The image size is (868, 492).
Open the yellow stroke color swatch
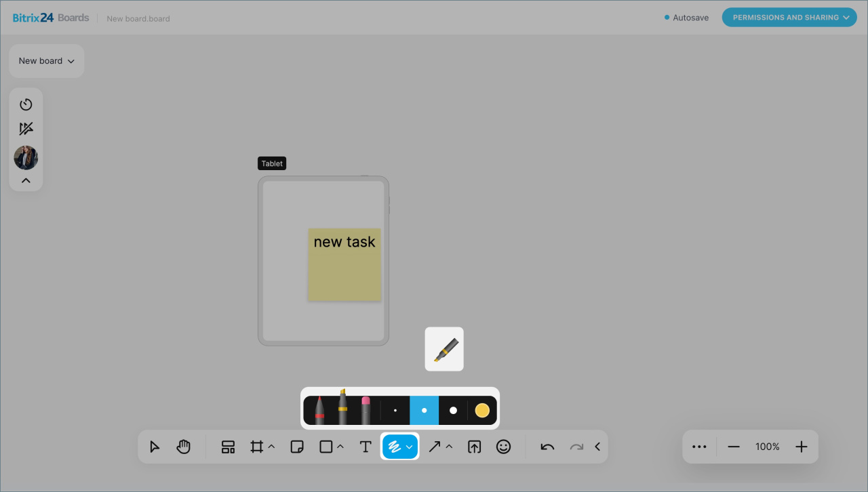click(x=482, y=411)
